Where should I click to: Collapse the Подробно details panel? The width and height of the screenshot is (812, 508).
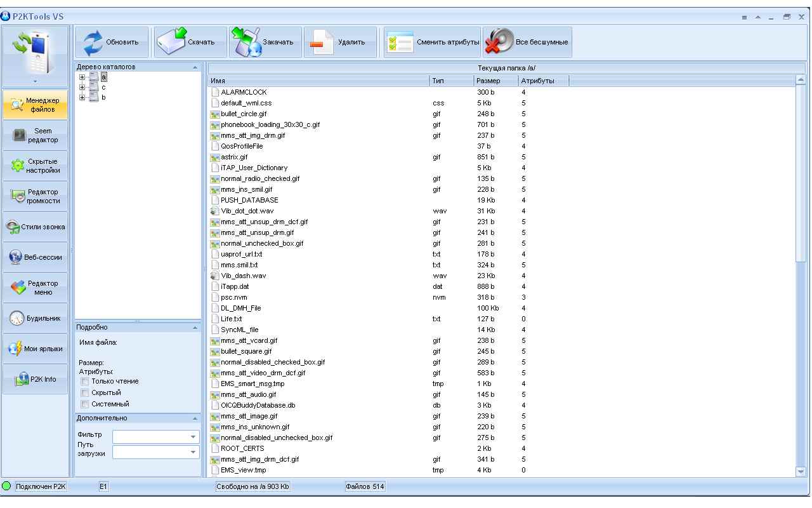195,327
